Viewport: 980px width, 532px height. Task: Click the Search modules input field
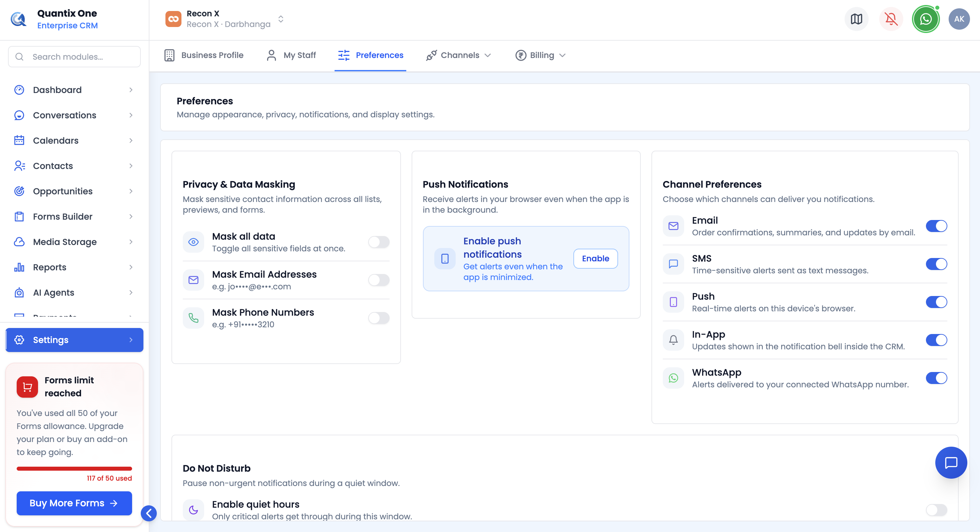75,57
